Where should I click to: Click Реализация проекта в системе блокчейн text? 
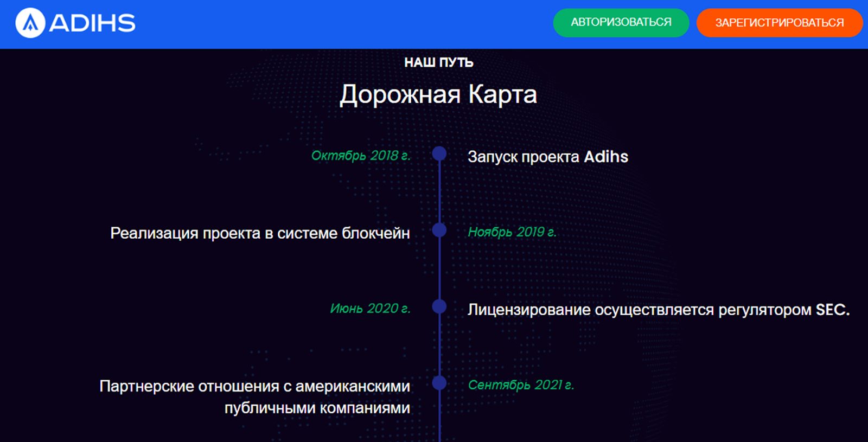click(x=260, y=233)
